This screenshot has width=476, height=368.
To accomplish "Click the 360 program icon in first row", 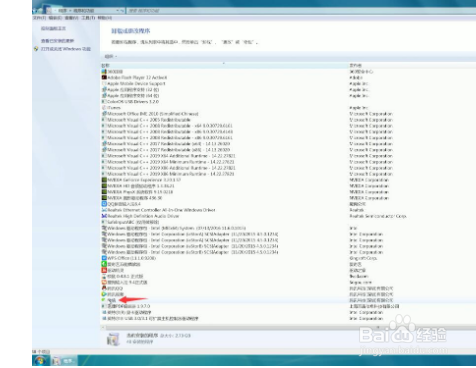I will 104,71.
